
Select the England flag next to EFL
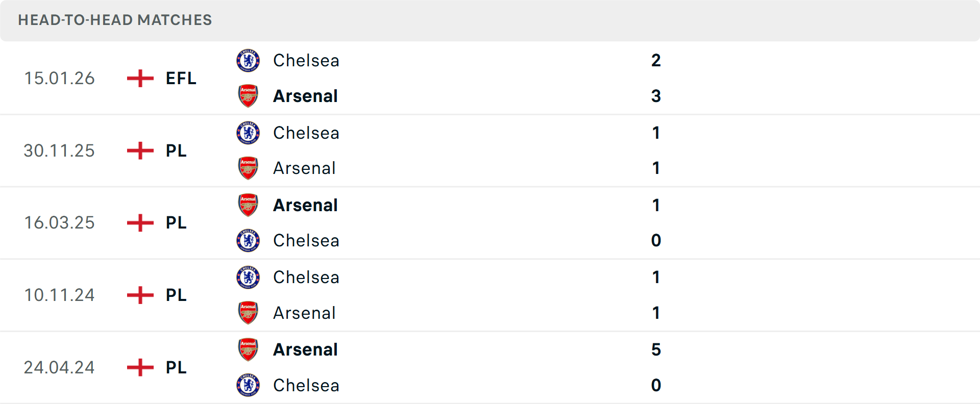click(139, 78)
